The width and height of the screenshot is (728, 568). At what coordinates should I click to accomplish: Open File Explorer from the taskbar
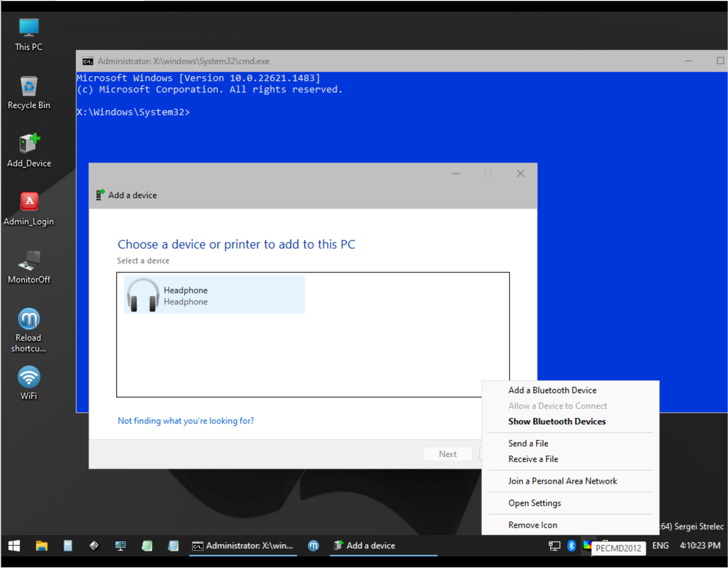(x=41, y=546)
